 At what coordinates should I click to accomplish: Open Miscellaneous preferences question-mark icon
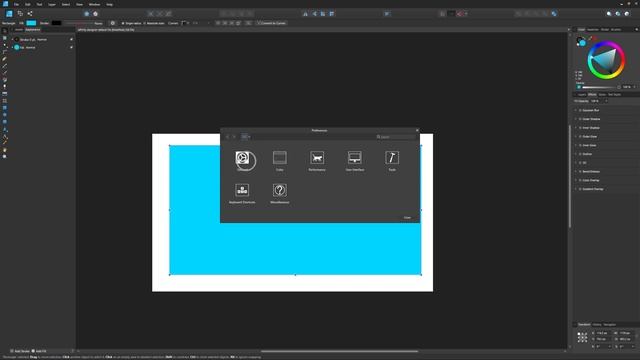280,190
